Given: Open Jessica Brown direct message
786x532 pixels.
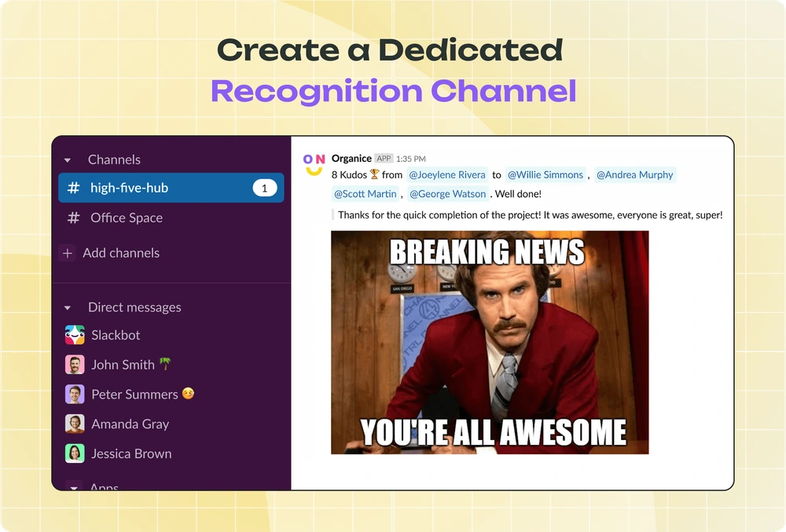Looking at the screenshot, I should tap(131, 454).
